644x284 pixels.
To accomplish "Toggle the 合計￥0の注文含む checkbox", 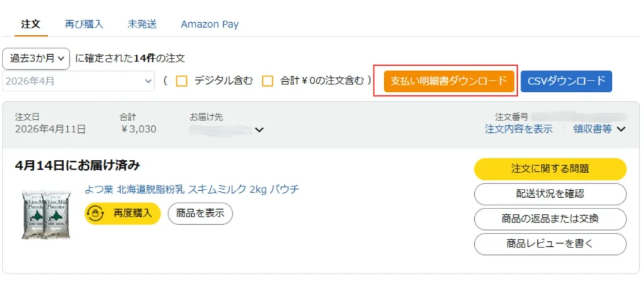I will tap(268, 81).
